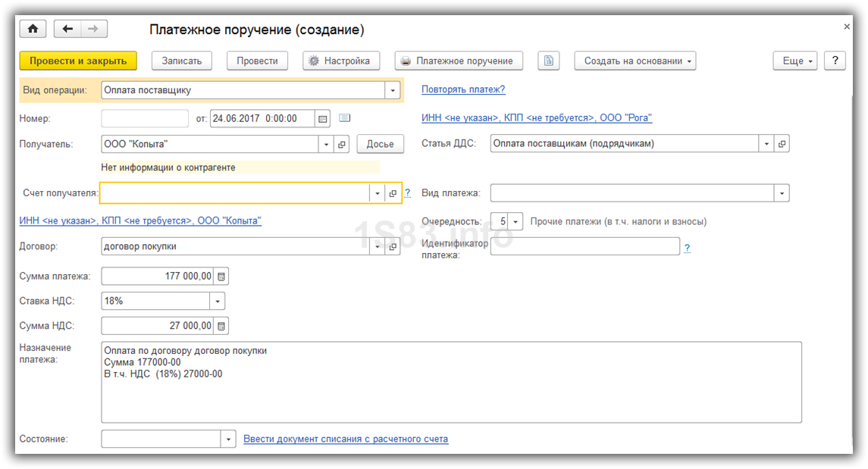This screenshot has width=868, height=469.
Task: Open the Договор record via open icon
Action: coord(393,246)
